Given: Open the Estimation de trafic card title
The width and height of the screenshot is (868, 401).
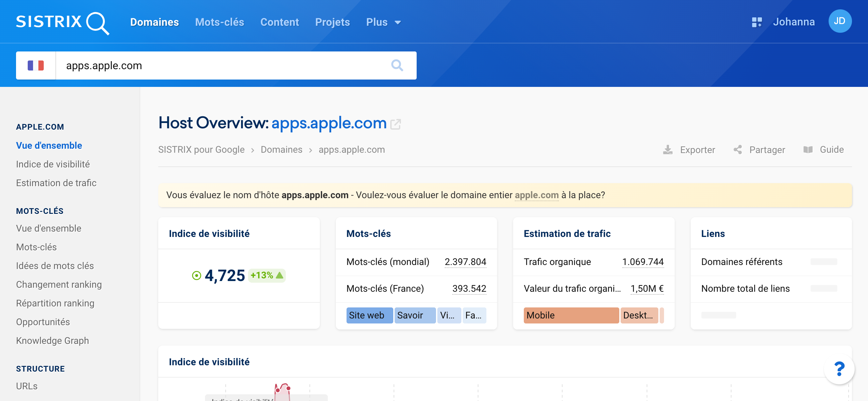Looking at the screenshot, I should coord(567,234).
